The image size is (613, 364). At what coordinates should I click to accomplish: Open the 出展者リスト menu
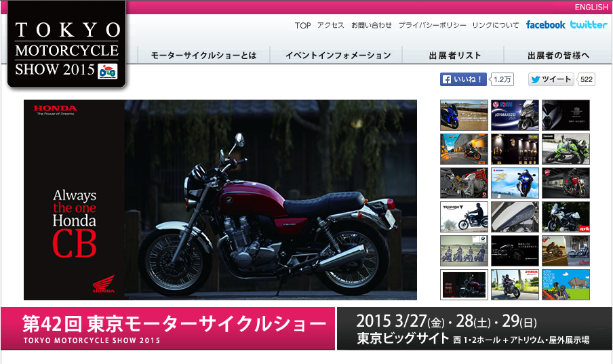click(455, 55)
